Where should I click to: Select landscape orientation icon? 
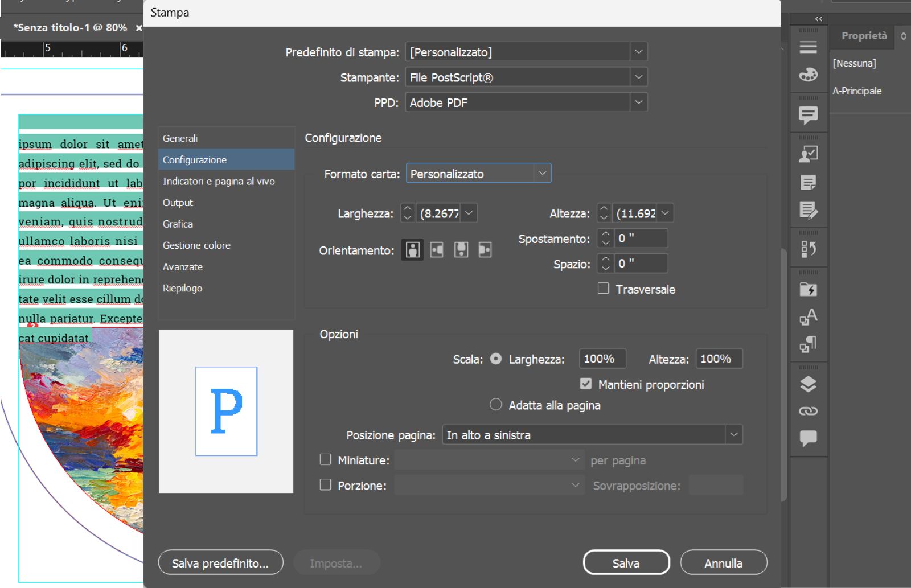click(437, 250)
